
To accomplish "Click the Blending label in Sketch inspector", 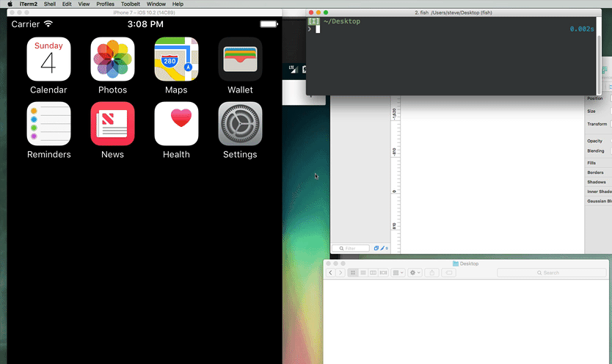I will click(x=596, y=151).
